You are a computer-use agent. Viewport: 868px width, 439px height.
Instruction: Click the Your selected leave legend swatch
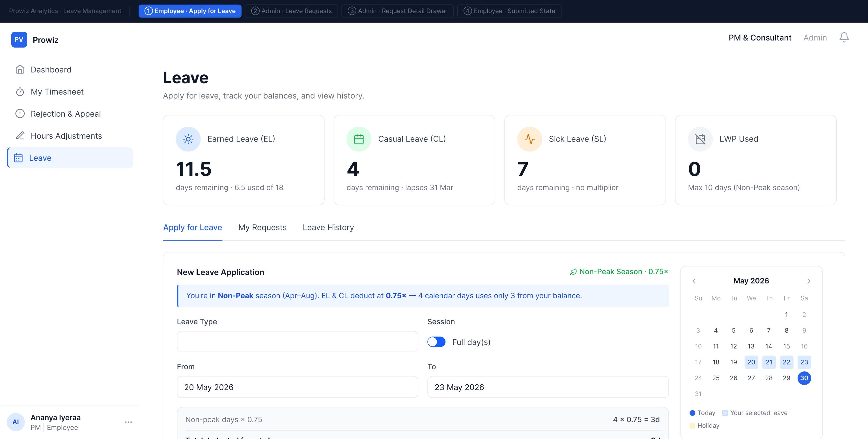point(725,413)
